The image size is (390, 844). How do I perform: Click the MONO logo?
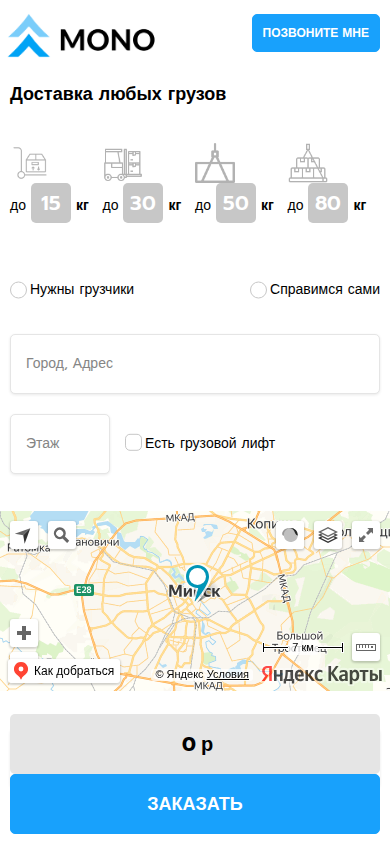[82, 36]
